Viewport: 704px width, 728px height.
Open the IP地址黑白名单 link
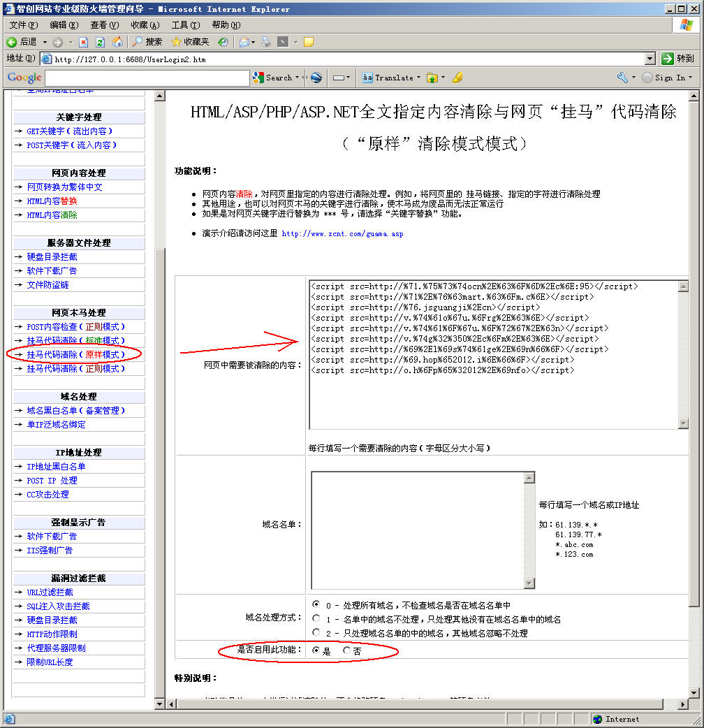(56, 467)
